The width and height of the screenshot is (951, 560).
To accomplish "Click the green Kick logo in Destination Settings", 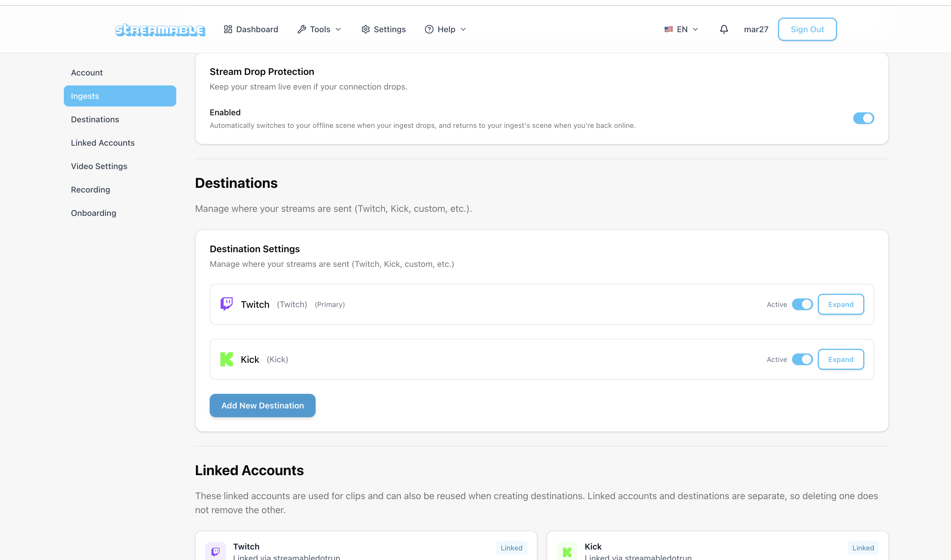I will 227,359.
